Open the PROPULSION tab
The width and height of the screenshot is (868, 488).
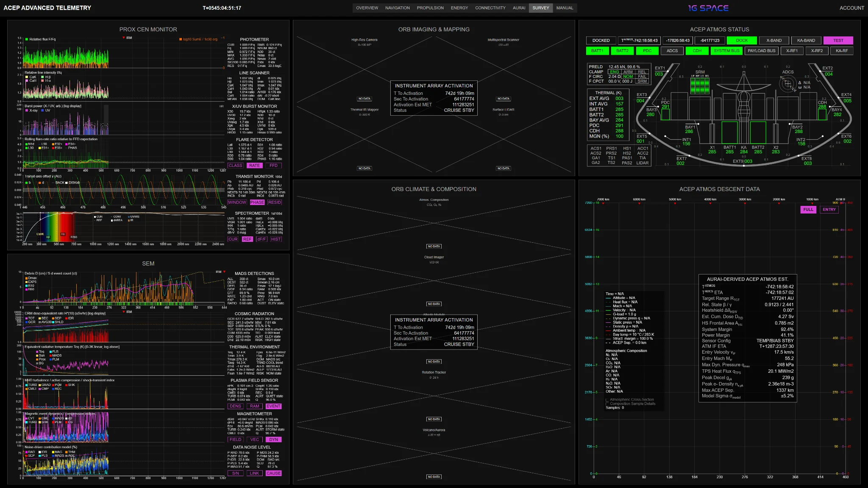(x=430, y=8)
